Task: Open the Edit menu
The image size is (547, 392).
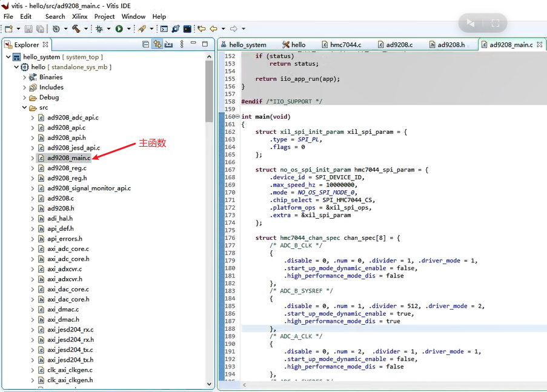Action: [25, 16]
